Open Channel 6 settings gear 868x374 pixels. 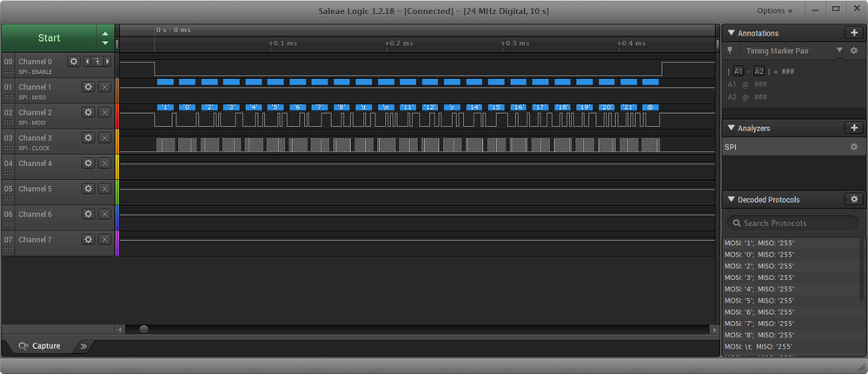(88, 215)
